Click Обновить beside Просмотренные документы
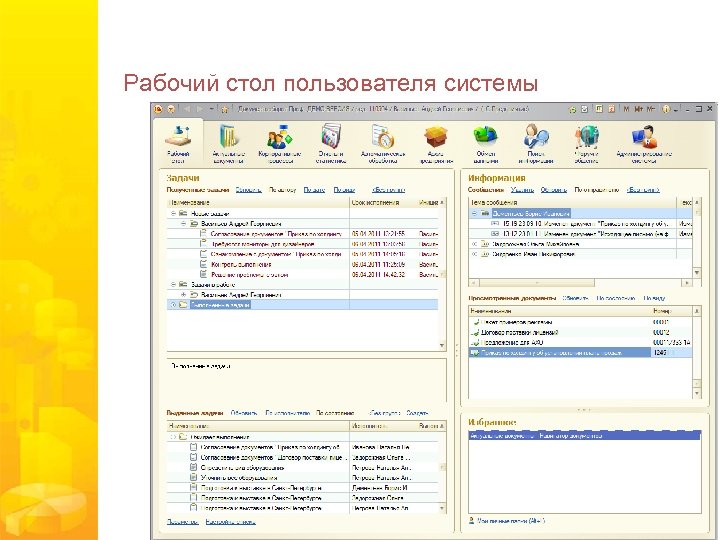The image size is (720, 540). (x=575, y=298)
